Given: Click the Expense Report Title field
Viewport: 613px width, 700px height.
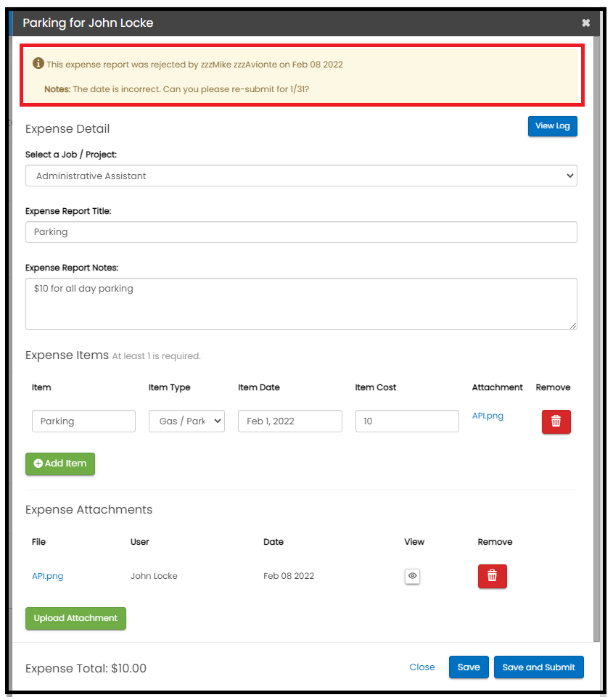Looking at the screenshot, I should click(x=301, y=232).
